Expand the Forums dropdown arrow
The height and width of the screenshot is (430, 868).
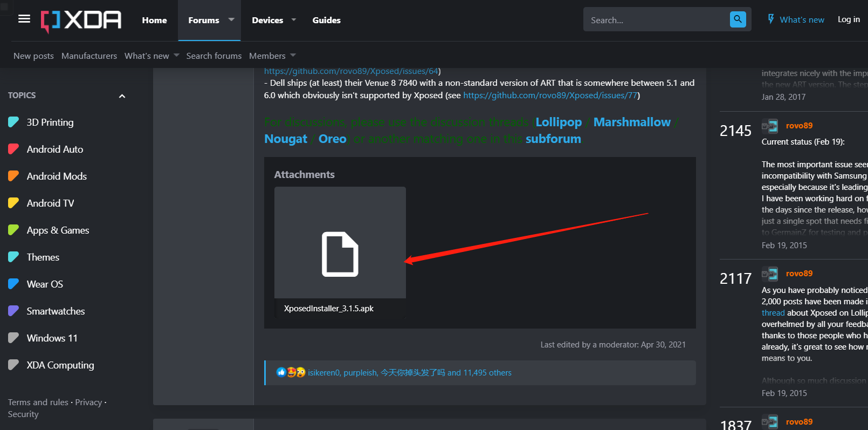[x=231, y=19]
